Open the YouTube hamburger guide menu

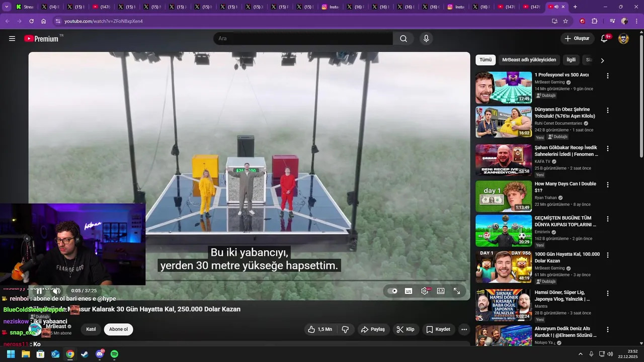tap(12, 39)
